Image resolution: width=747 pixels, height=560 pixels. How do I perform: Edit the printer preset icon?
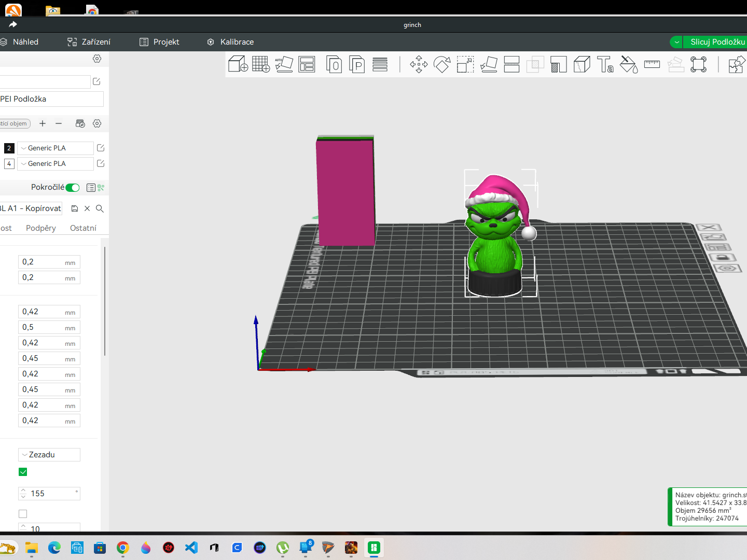pyautogui.click(x=96, y=81)
